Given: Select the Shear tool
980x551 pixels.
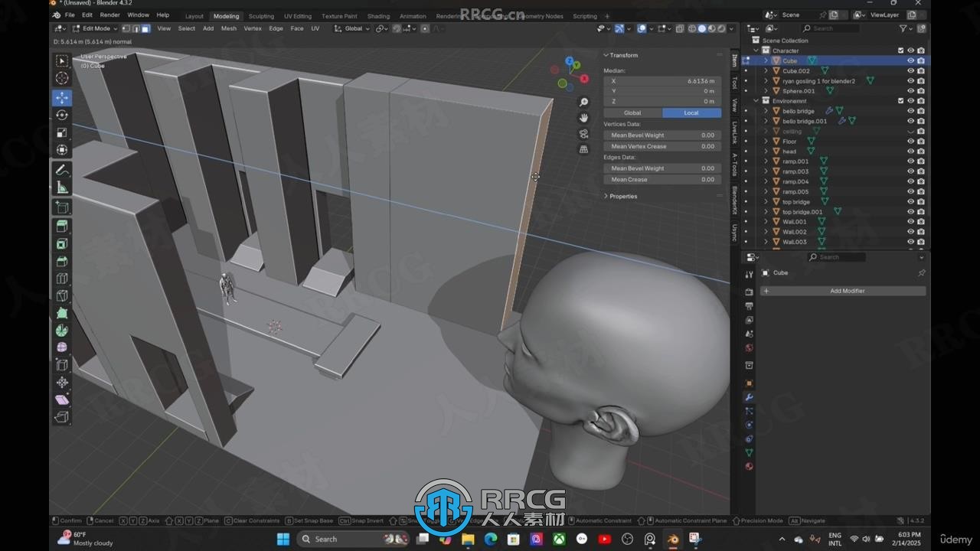Looking at the screenshot, I should (62, 399).
